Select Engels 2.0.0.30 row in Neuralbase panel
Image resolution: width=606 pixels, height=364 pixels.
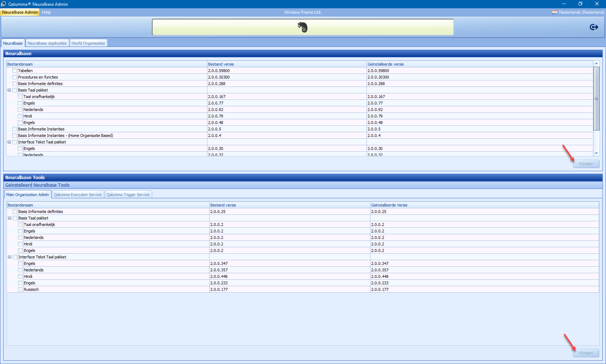[x=29, y=148]
